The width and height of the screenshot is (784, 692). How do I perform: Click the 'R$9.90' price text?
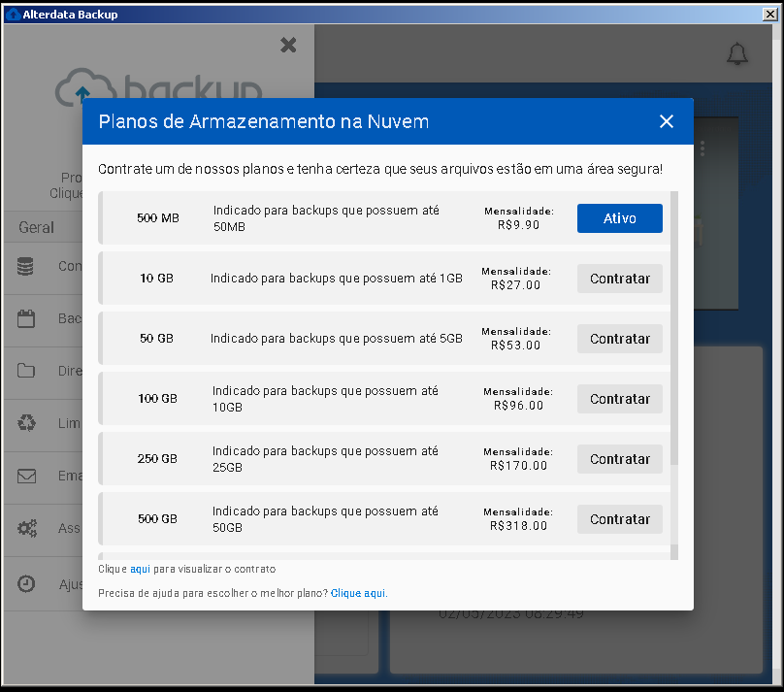518,225
